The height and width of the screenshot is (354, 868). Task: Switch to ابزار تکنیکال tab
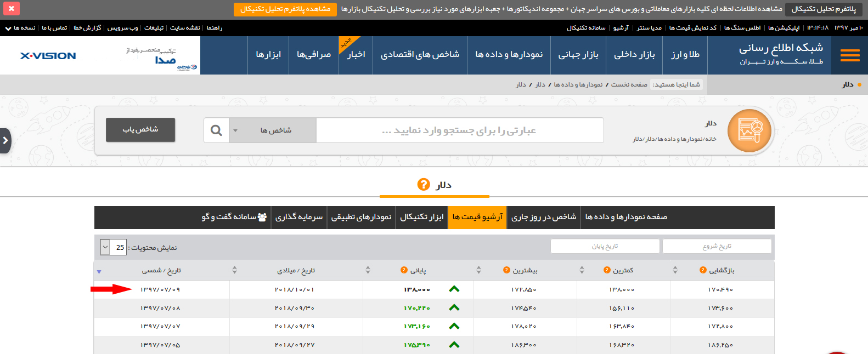(x=422, y=218)
